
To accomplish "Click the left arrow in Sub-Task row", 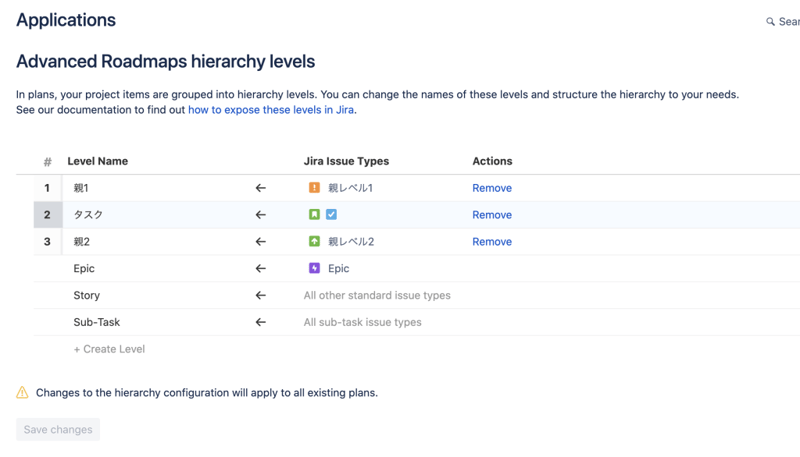I will 260,323.
